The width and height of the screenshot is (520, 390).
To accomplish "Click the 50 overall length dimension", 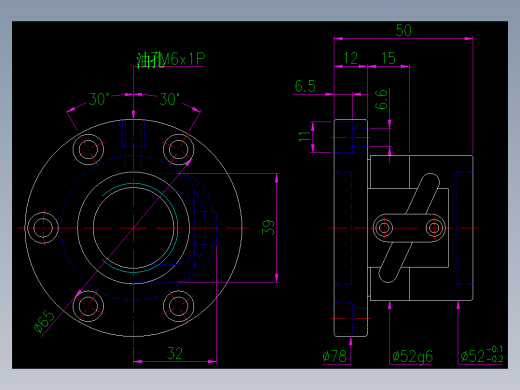I will click(x=403, y=31).
